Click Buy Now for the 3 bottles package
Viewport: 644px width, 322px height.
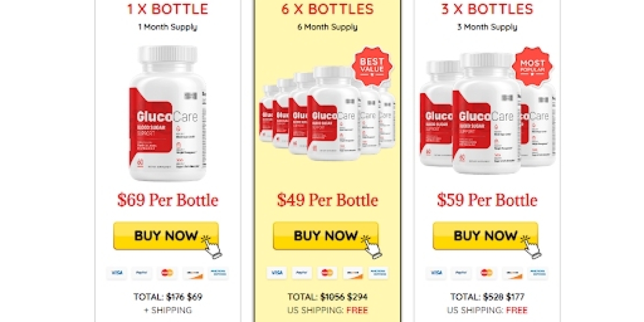(486, 236)
